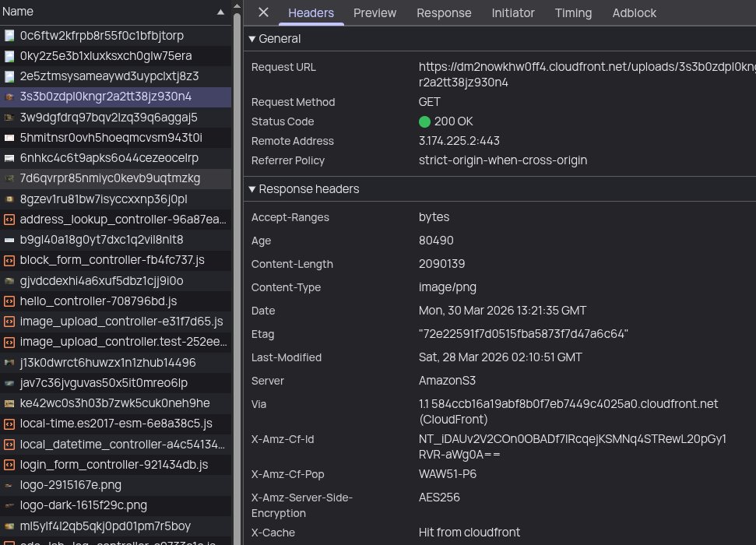Click script icon of image_upload_controller.test

pyautogui.click(x=9, y=342)
